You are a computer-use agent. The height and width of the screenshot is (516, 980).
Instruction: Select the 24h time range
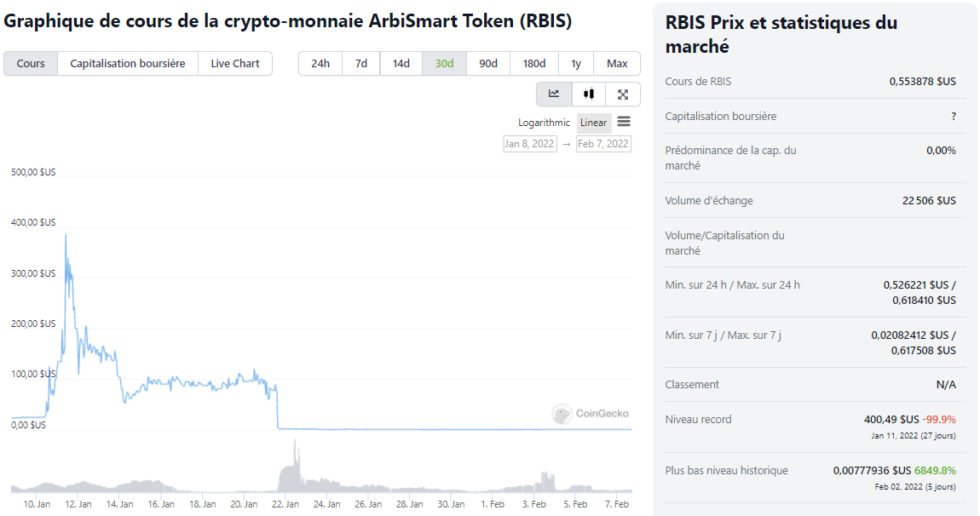click(320, 63)
